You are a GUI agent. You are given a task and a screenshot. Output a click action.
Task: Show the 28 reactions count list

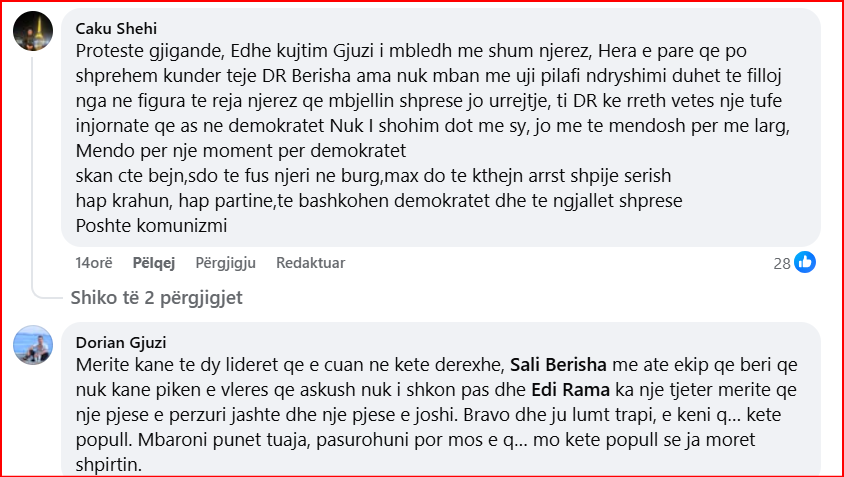[781, 264]
